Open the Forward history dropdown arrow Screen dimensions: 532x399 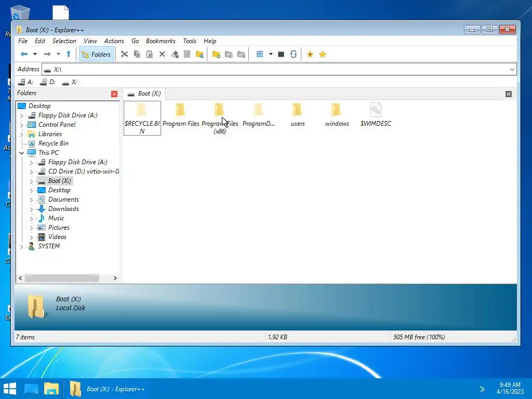pos(58,54)
